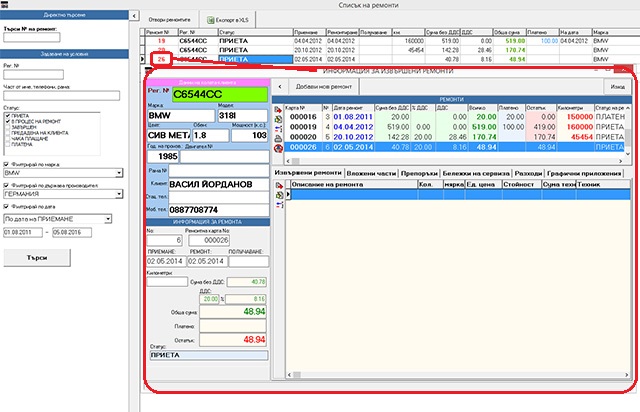Viewport: 640px width, 412px height.
Task: Click the Изход button
Action: tap(618, 87)
